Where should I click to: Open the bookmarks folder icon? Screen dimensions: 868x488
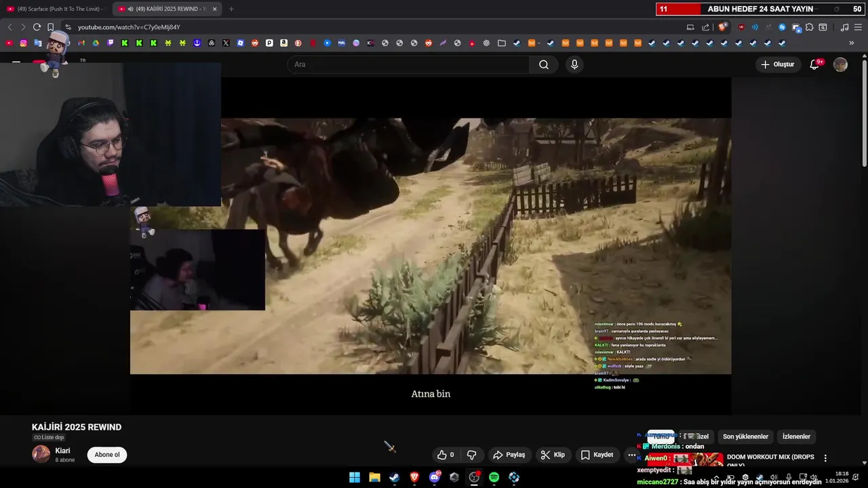tap(501, 43)
